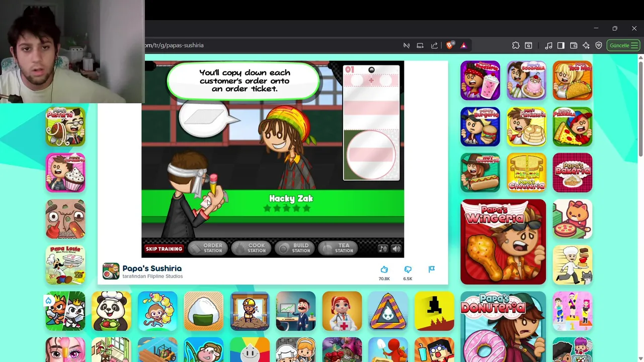Click the browser address bar URL

pyautogui.click(x=174, y=45)
